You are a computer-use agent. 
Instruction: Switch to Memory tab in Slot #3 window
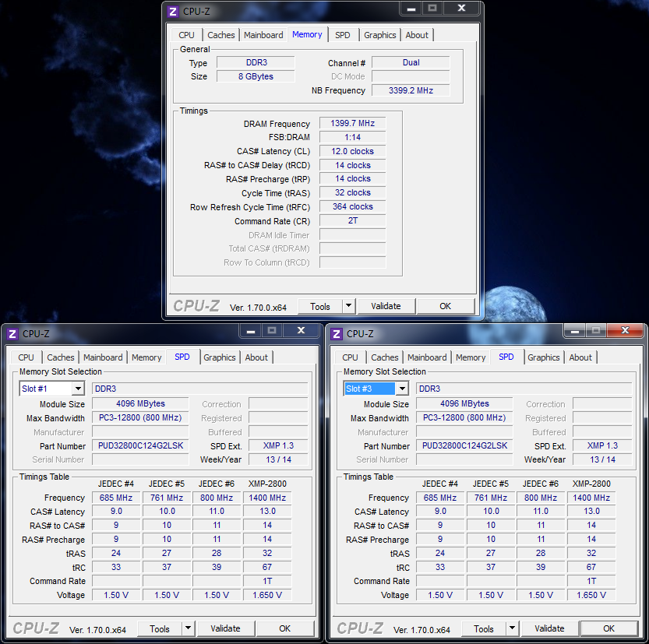tap(471, 357)
